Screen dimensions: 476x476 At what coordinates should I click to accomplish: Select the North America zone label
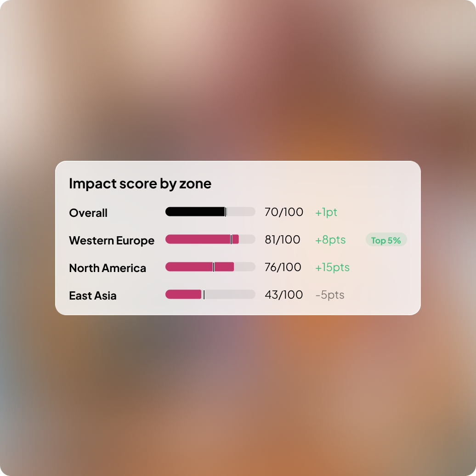(108, 268)
